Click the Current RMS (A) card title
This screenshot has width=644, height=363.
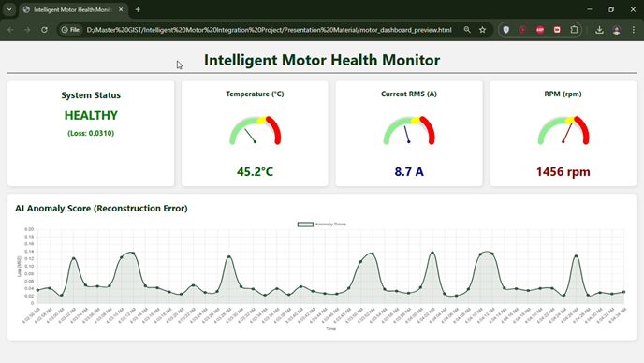coord(409,94)
